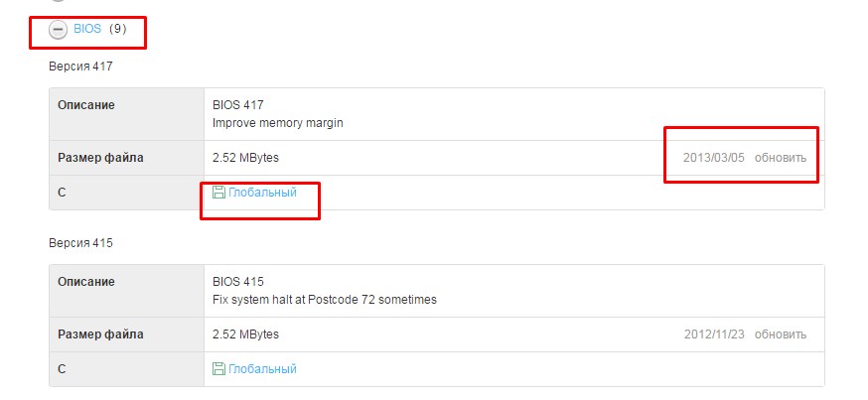This screenshot has width=868, height=400.
Task: Collapse the BIOS section minus icon
Action: pyautogui.click(x=58, y=30)
